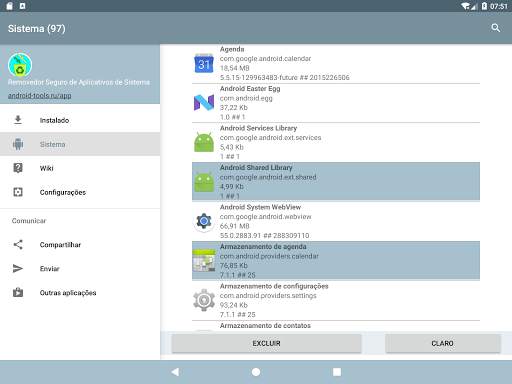Select Android System WebView title
The width and height of the screenshot is (512, 384).
[x=260, y=207]
